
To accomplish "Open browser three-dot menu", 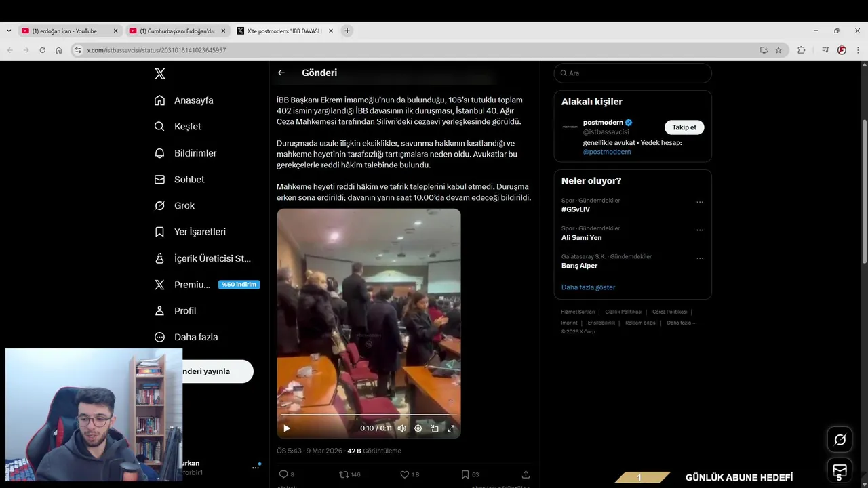I will (x=858, y=50).
